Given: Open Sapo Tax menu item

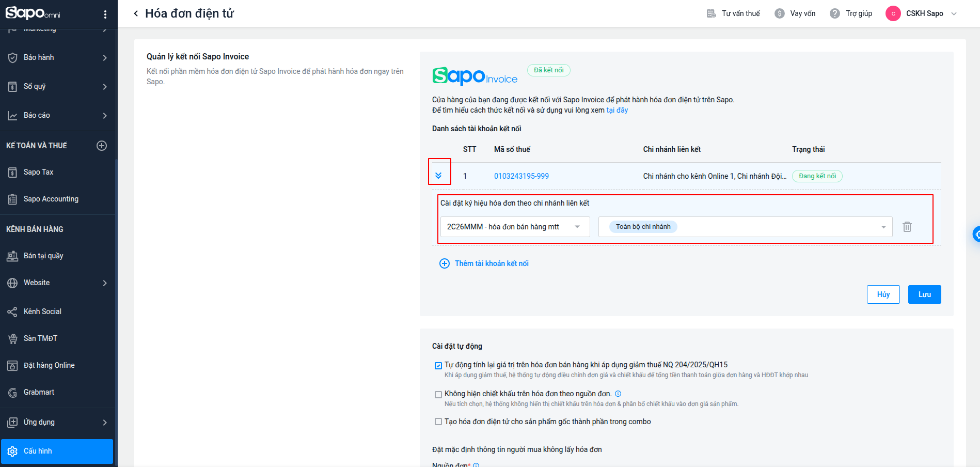Looking at the screenshot, I should point(57,172).
